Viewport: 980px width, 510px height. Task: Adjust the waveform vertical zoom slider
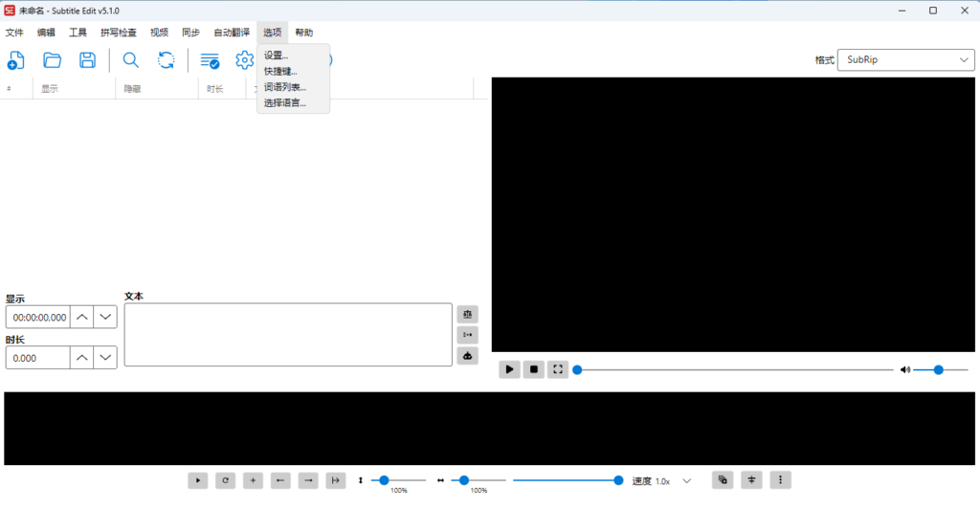(398, 480)
